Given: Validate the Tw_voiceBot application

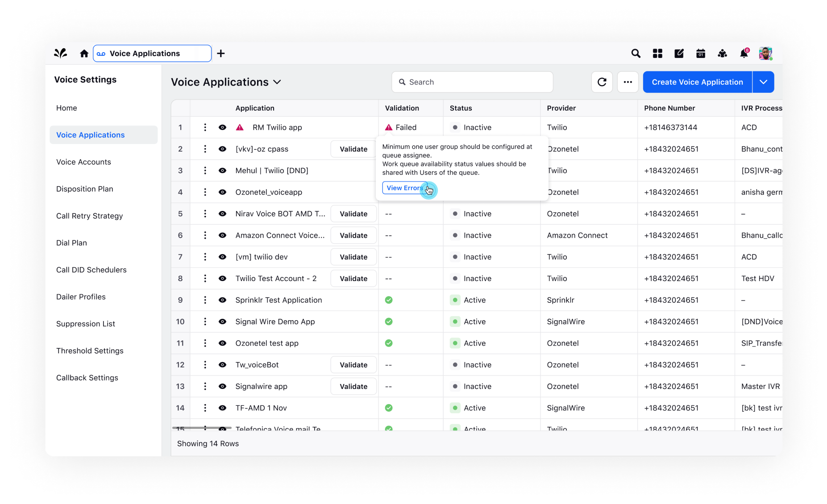Looking at the screenshot, I should pos(353,364).
